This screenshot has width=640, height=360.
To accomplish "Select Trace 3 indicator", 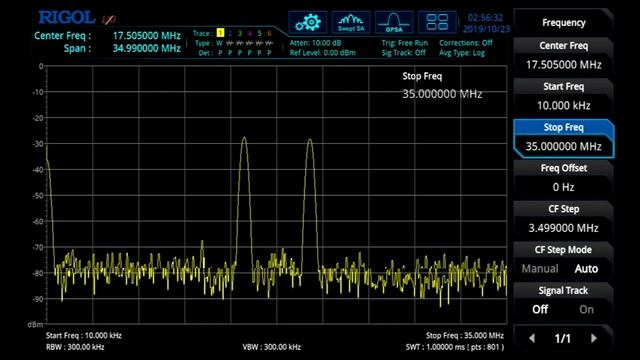I will click(240, 33).
